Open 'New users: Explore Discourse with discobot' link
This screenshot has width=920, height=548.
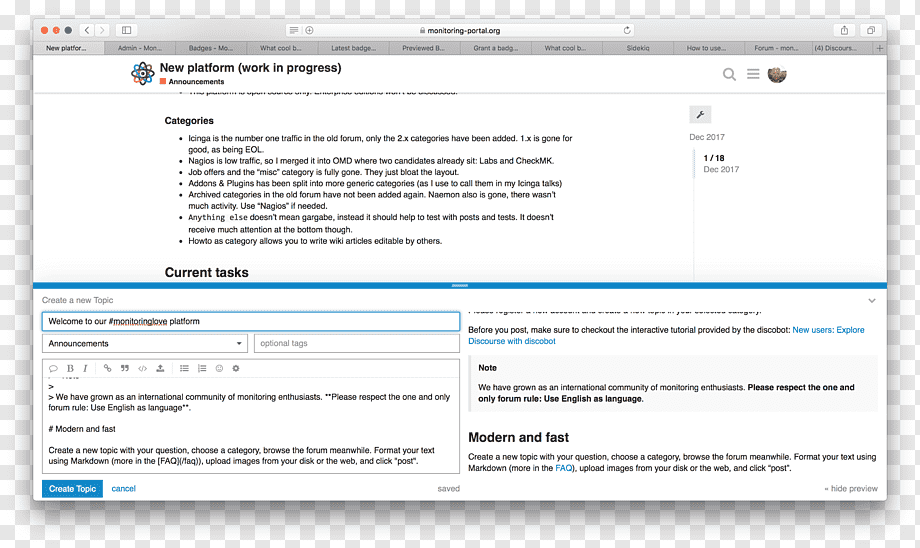[666, 336]
